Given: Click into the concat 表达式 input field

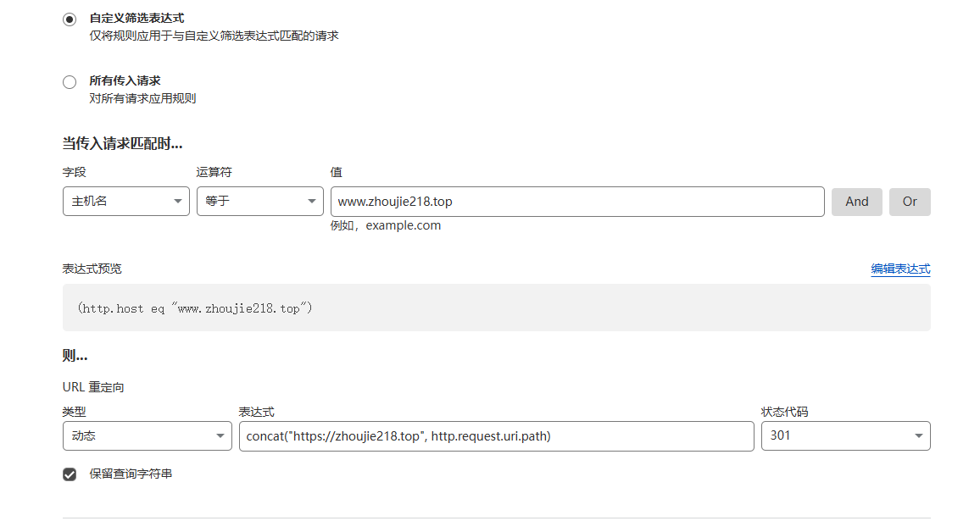Looking at the screenshot, I should click(x=496, y=436).
